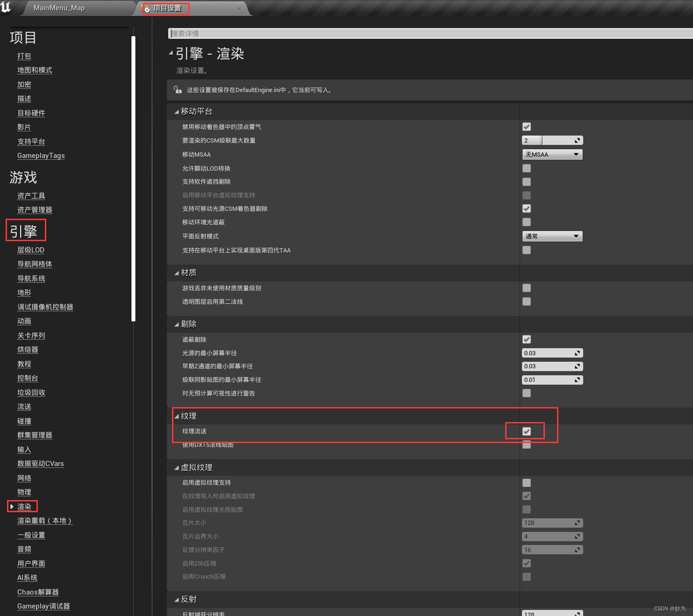Screen dimensions: 693x616
Task: Open the 导航网格体 settings page
Action: 35,264
